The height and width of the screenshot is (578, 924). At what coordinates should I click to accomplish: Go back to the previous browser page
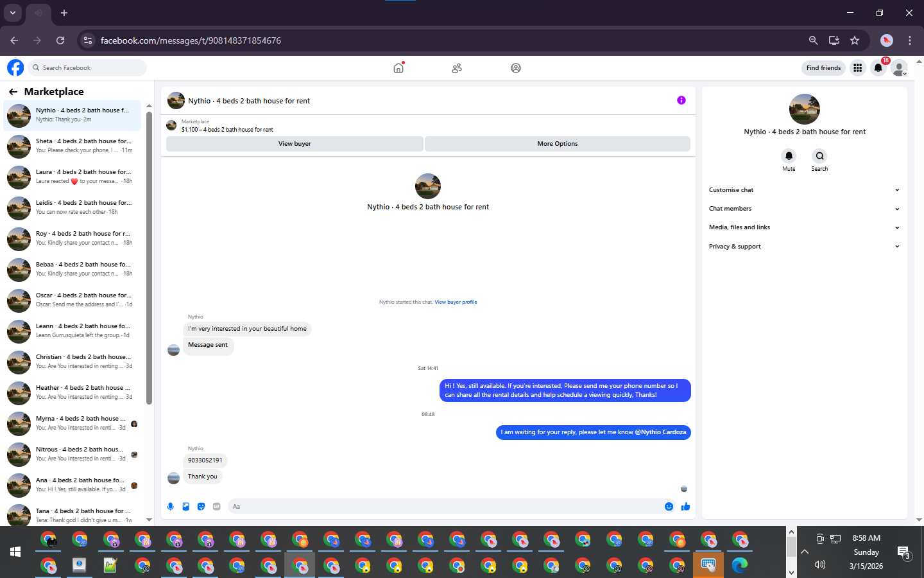tap(14, 40)
